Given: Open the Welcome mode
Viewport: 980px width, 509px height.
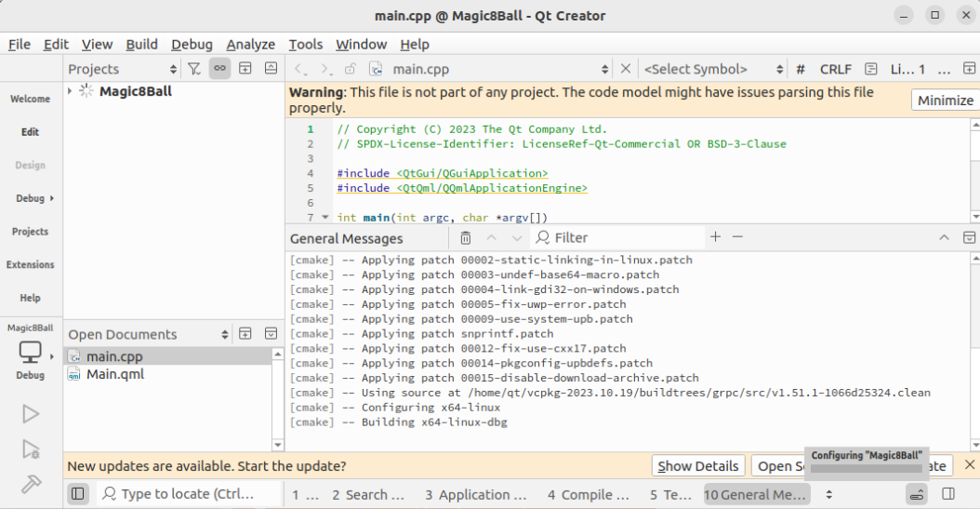Looking at the screenshot, I should click(30, 99).
